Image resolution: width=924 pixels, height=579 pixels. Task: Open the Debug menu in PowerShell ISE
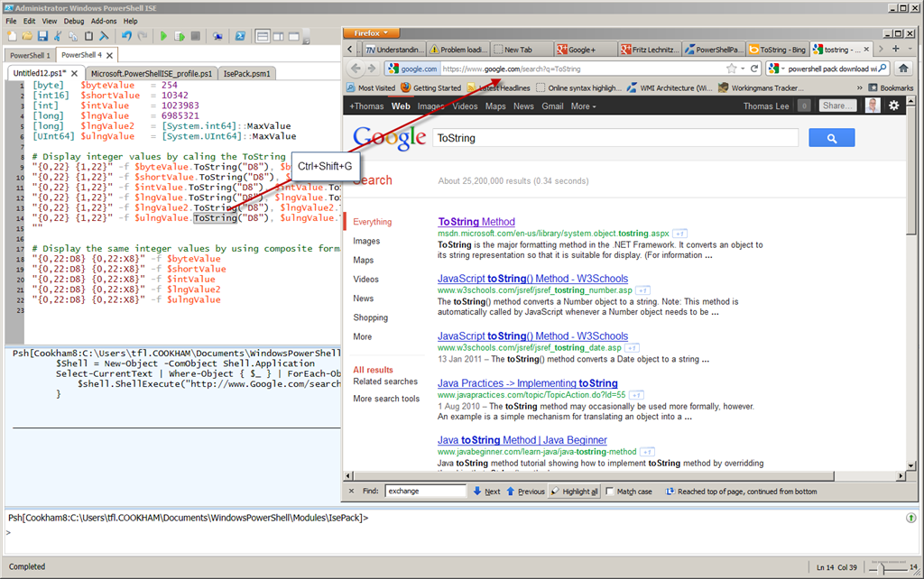74,21
